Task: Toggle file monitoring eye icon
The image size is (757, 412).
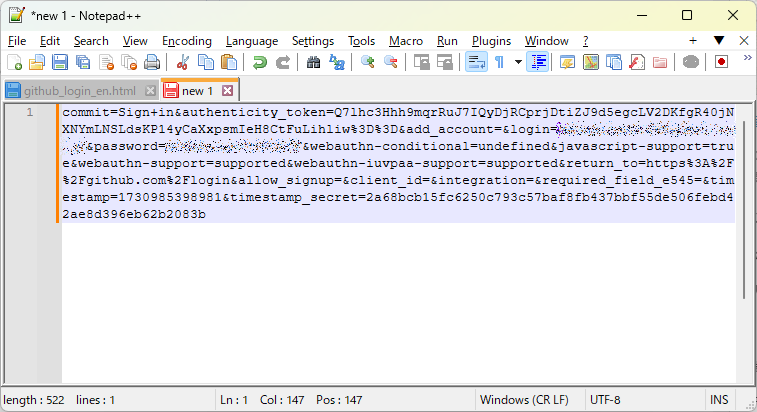Action: point(691,62)
